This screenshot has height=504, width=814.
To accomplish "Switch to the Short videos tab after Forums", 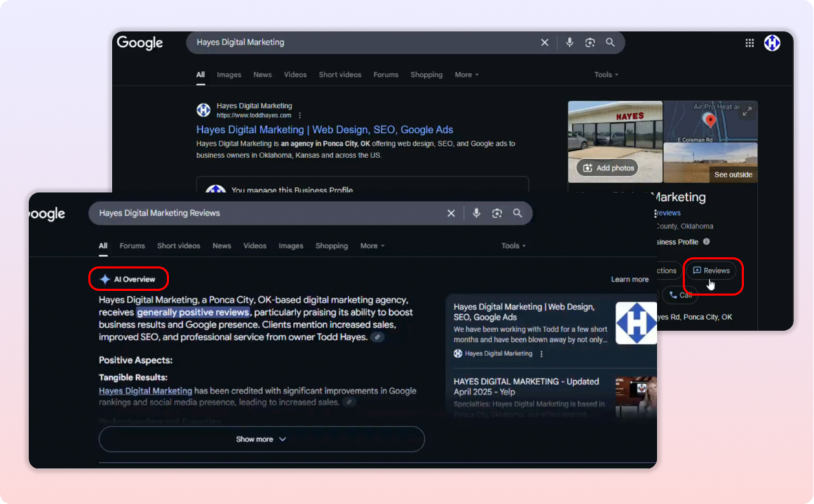I will 178,246.
